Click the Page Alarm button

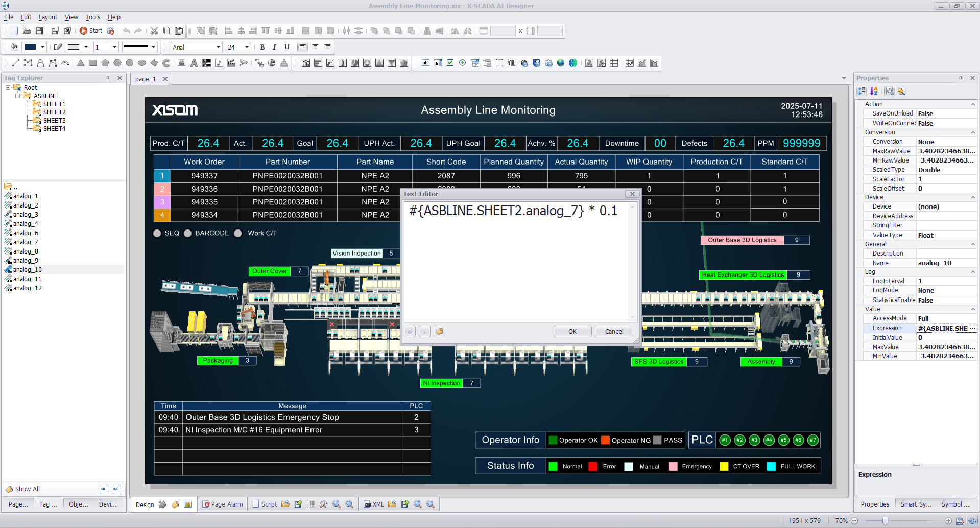click(223, 504)
